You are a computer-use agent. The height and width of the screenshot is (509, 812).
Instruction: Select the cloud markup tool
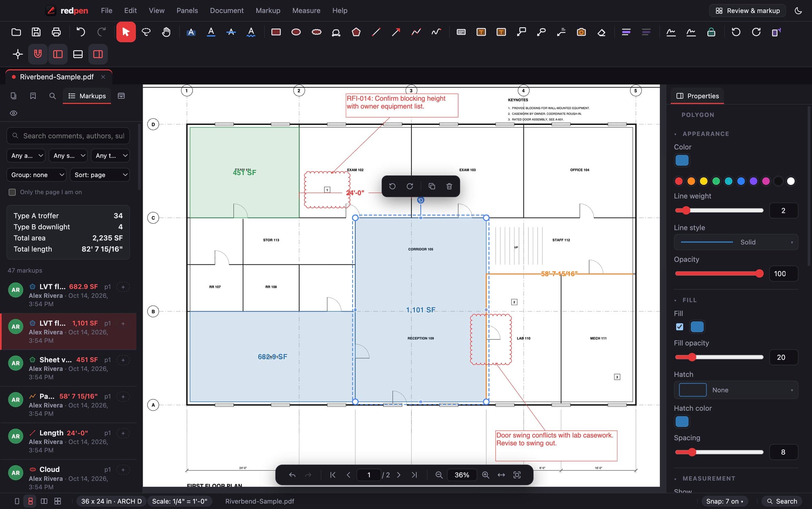[316, 32]
